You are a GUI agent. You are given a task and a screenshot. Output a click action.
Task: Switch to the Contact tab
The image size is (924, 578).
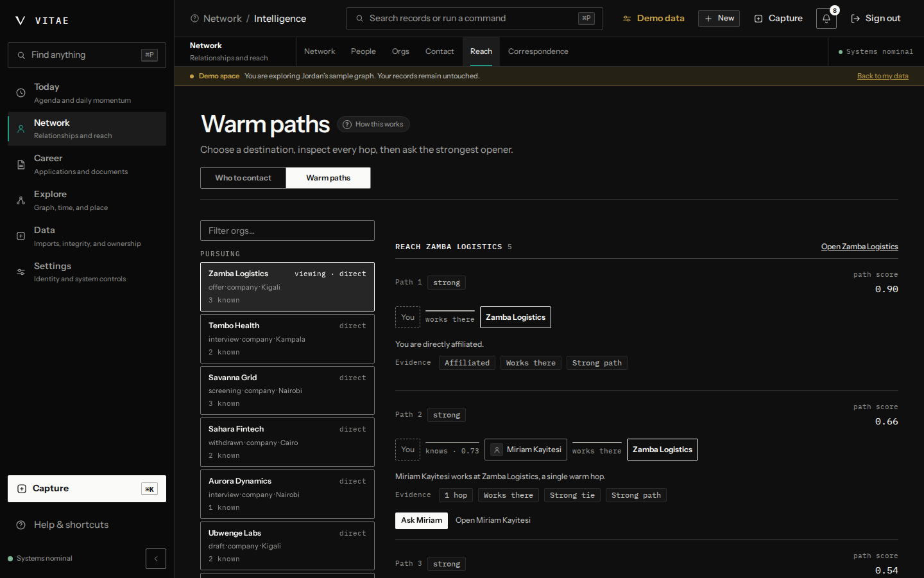pyautogui.click(x=440, y=51)
